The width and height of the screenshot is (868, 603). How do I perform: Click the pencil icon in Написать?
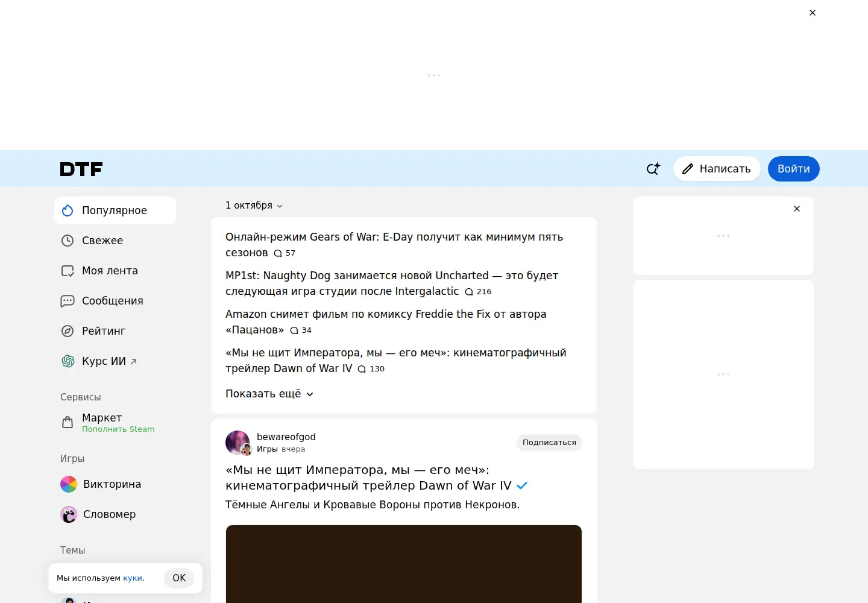point(688,169)
